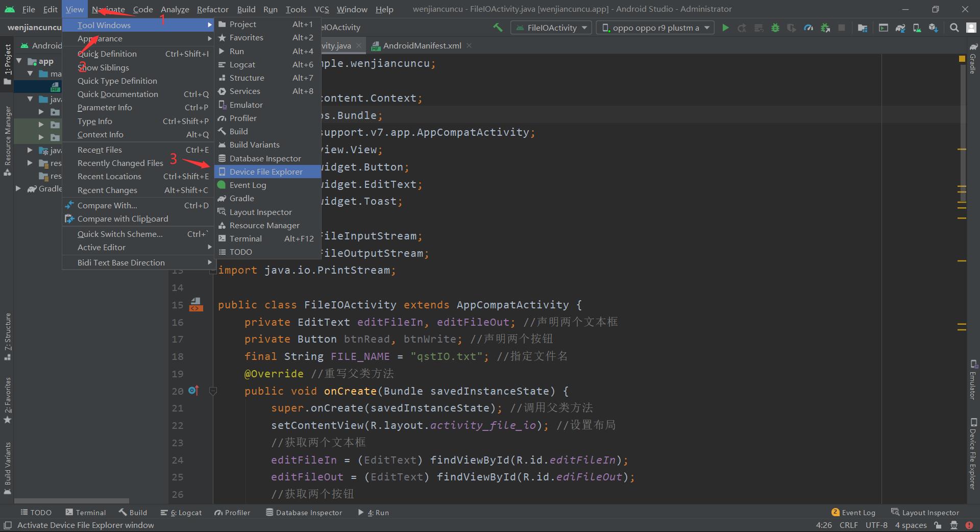Open 2: Favorites side panel tab
The image size is (980, 532).
pyautogui.click(x=8, y=401)
